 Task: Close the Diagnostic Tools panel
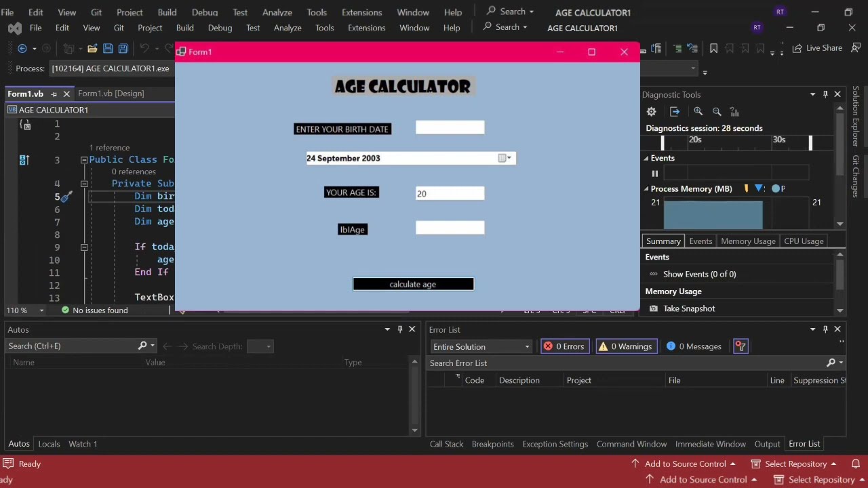[837, 94]
